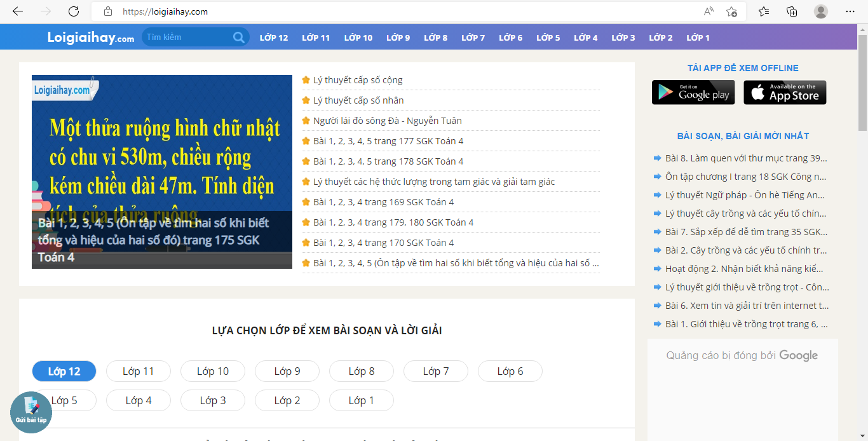Select LỚP 6 in top navigation
868x441 pixels.
pyautogui.click(x=510, y=37)
